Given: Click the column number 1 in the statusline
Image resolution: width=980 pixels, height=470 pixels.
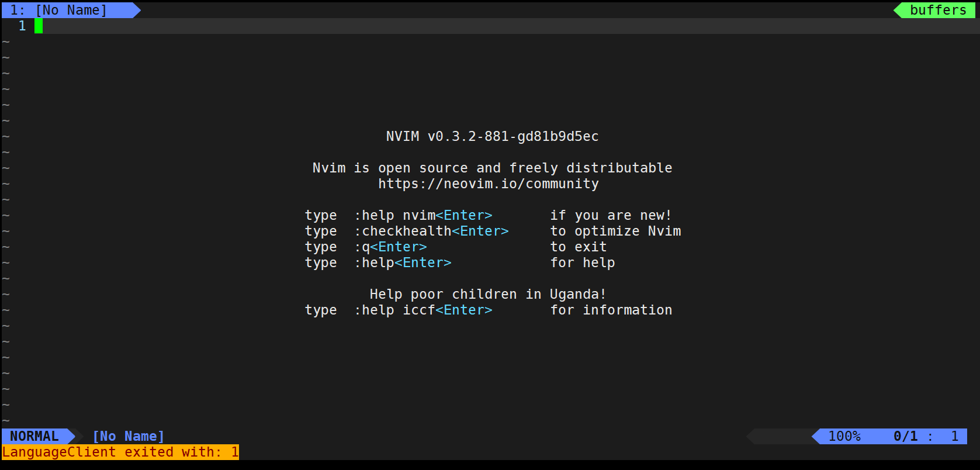Looking at the screenshot, I should 954,436.
